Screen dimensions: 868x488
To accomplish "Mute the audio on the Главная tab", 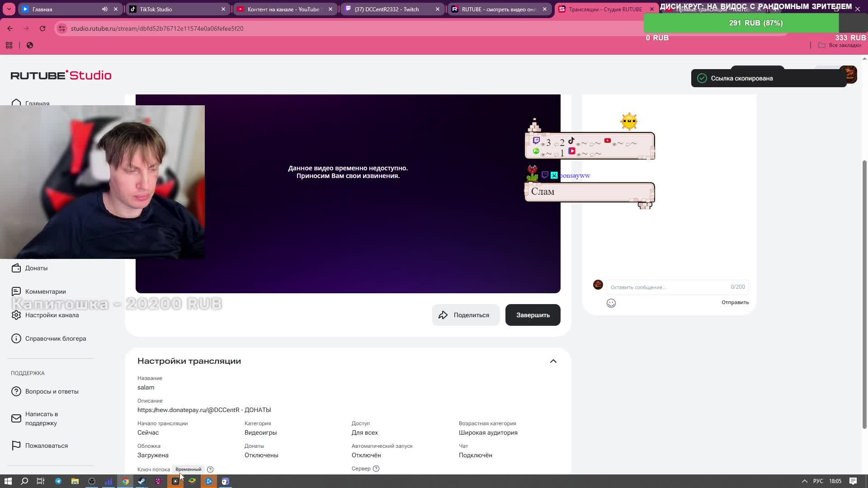I will [x=105, y=9].
